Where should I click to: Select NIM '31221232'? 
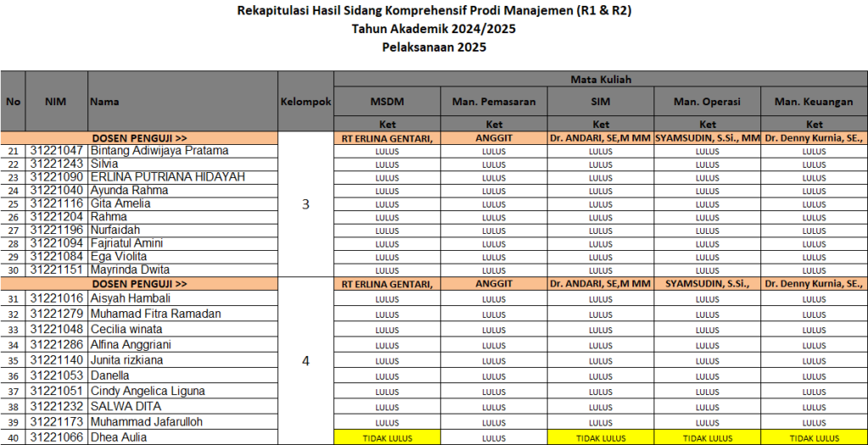point(57,406)
